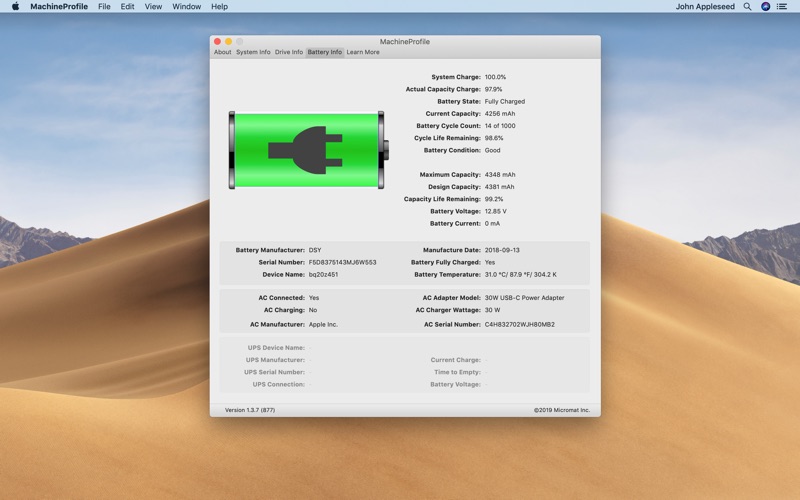800x500 pixels.
Task: Click the ©2019 Micromat Inc. text
Action: click(x=562, y=410)
